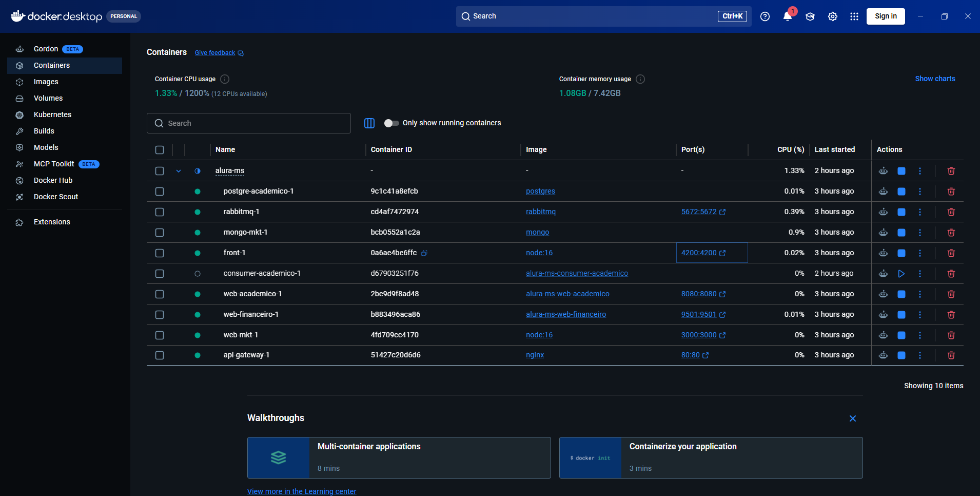Delete the web-mkt-1 container
Image resolution: width=980 pixels, height=496 pixels.
951,335
